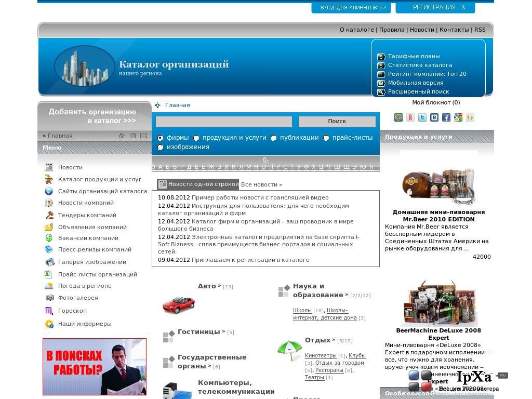Open the РЕГИСТРАЦИЯ button
This screenshot has width=532, height=399.
pyautogui.click(x=435, y=7)
